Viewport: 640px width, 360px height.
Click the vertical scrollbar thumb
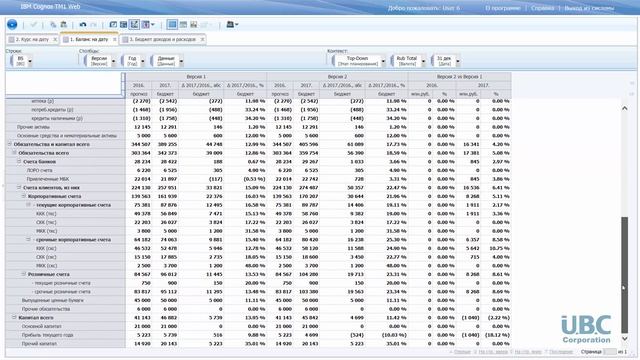coord(624,275)
